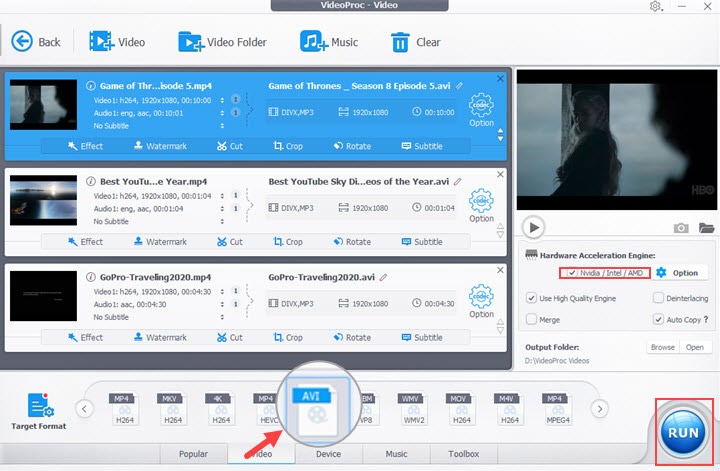Screen dimensions: 720x471
Task: Cut the GoPro-Traveling2020 video
Action: tap(230, 337)
